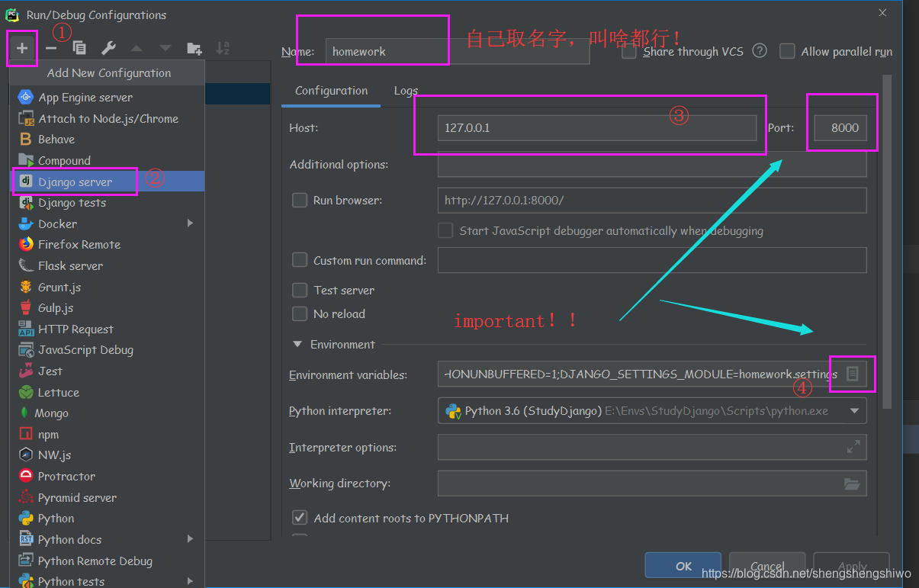
Task: Choose the Jest configuration type
Action: tap(107, 371)
